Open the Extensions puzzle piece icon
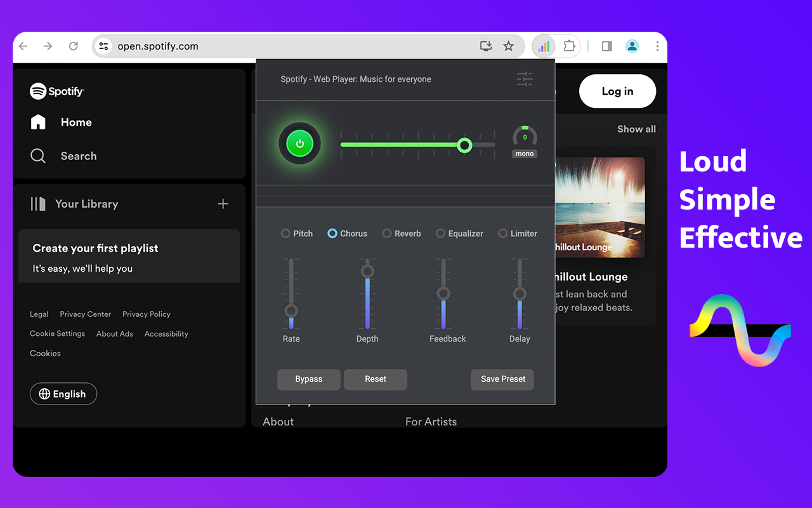812x508 pixels. pyautogui.click(x=569, y=46)
